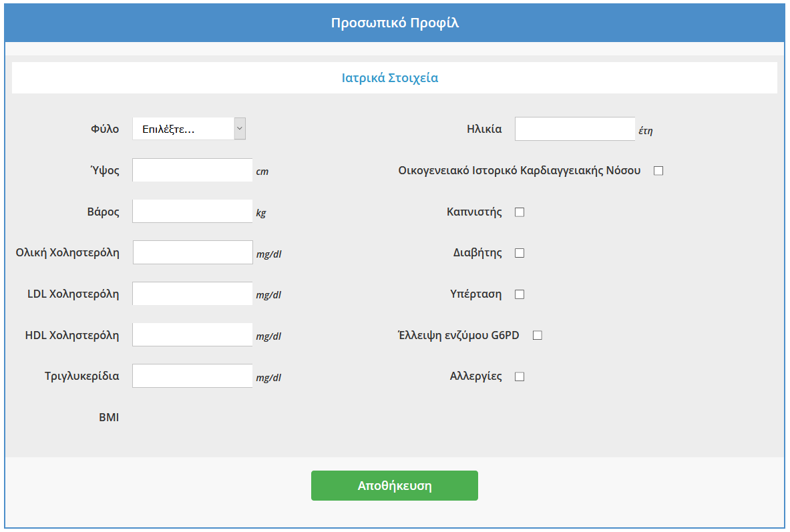790x532 pixels.
Task: Click into the HDL Χοληστερόλη field
Action: tap(192, 335)
